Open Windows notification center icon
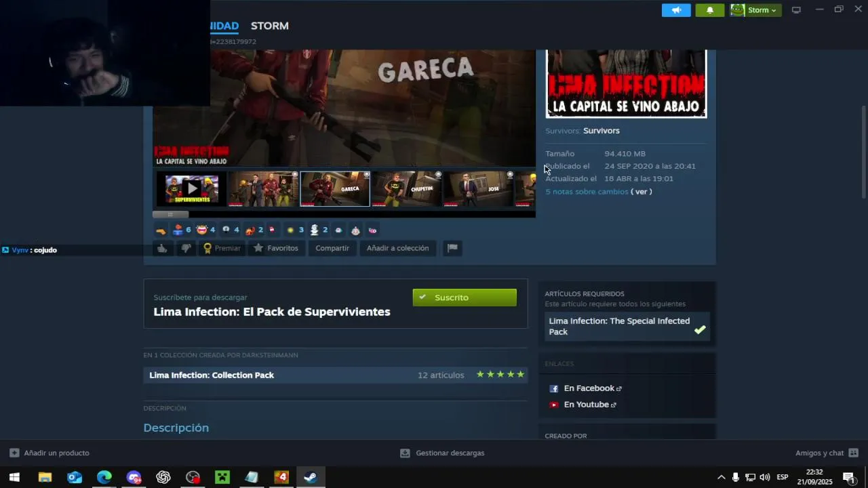The image size is (868, 488). click(848, 477)
